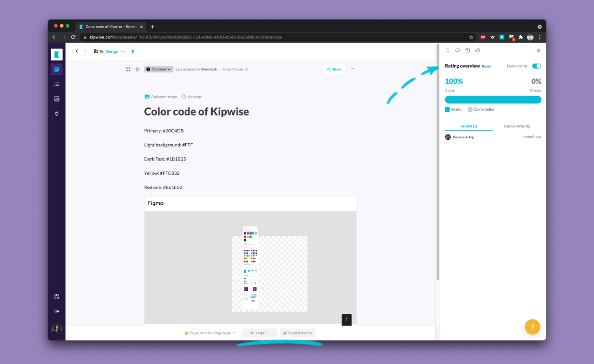Click the Figma embed preview thumbnail
This screenshot has width=594, height=364.
click(251, 267)
